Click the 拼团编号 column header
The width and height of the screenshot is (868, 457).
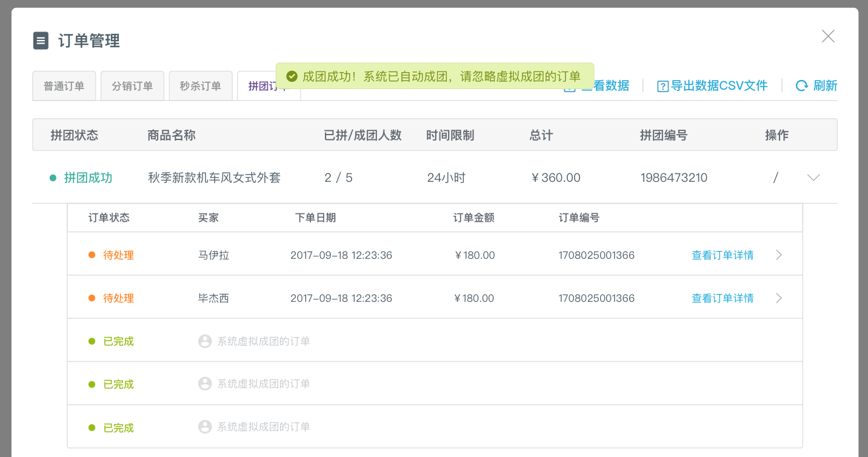click(664, 135)
